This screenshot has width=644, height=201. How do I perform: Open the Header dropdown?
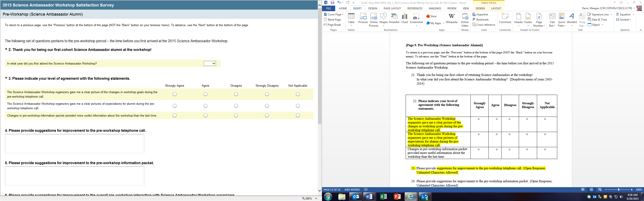click(x=519, y=20)
